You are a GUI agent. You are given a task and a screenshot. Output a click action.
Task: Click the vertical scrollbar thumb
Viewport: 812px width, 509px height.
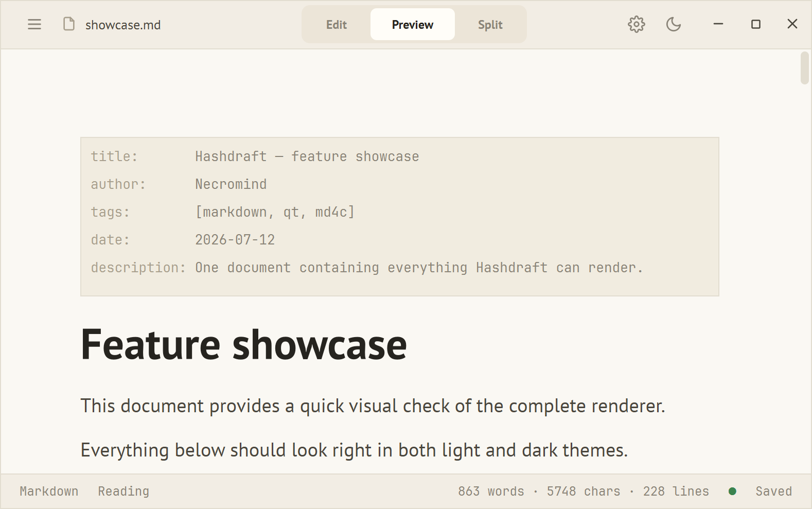[x=805, y=67]
